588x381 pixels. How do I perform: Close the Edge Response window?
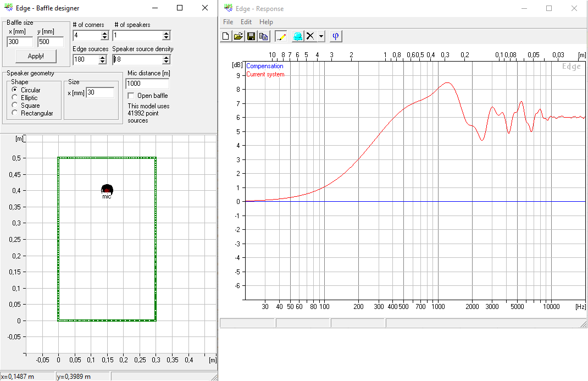pos(574,8)
